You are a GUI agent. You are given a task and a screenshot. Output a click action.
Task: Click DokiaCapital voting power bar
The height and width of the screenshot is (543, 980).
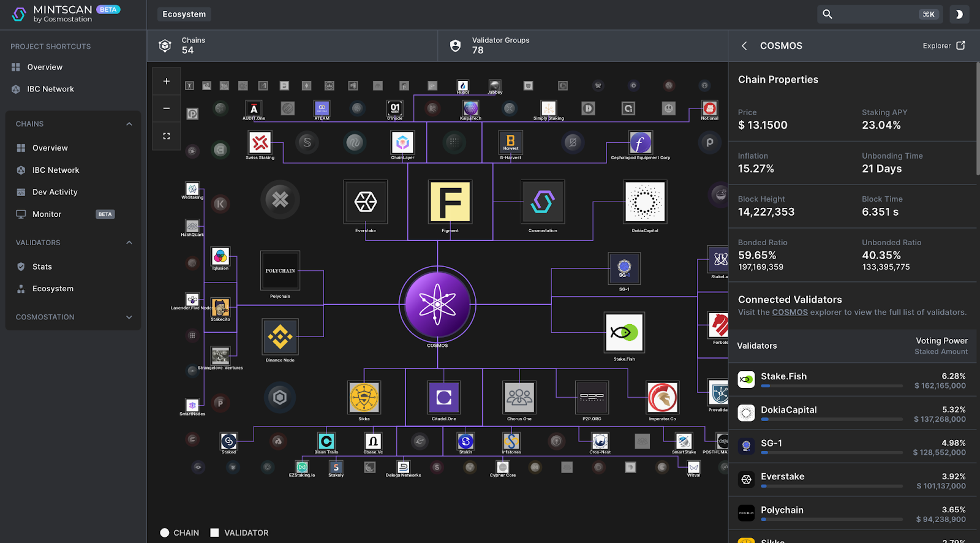click(832, 420)
